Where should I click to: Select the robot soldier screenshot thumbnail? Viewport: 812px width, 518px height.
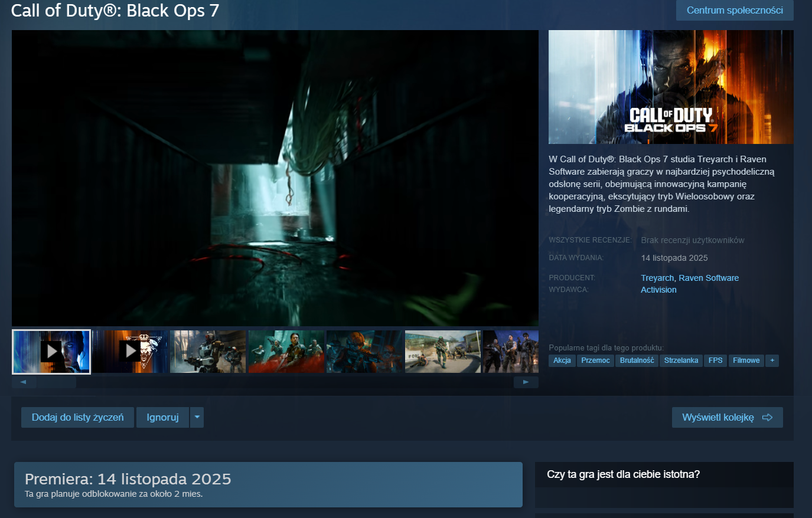(208, 352)
